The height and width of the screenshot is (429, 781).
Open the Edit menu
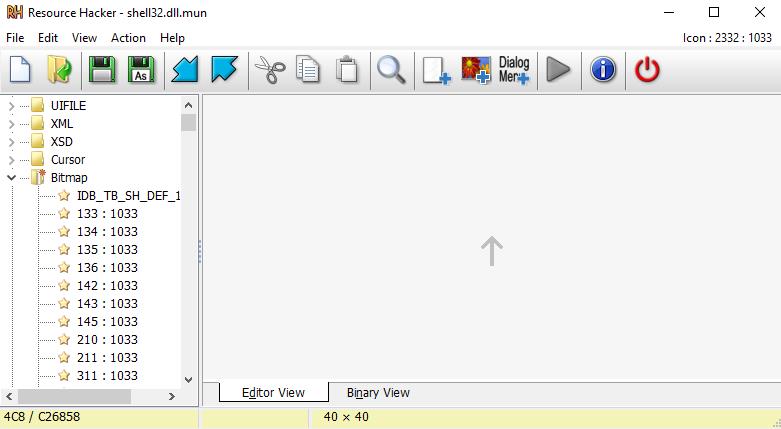click(48, 38)
